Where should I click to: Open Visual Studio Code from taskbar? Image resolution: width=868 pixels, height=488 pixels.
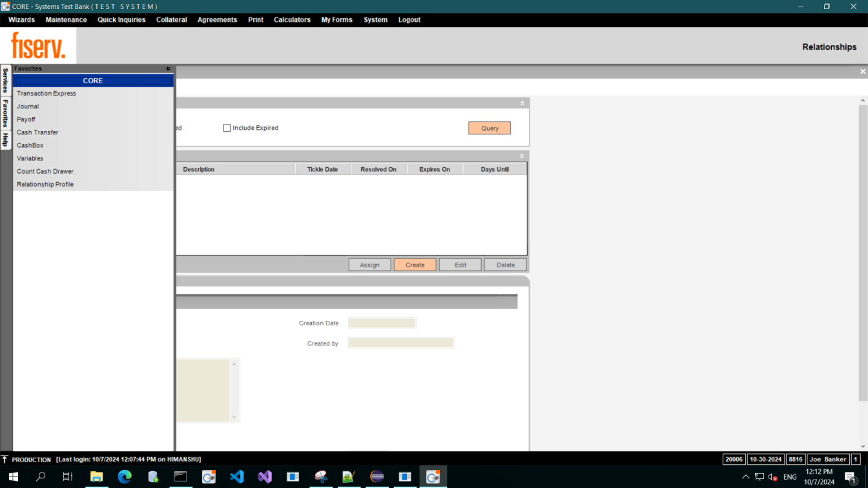[237, 477]
